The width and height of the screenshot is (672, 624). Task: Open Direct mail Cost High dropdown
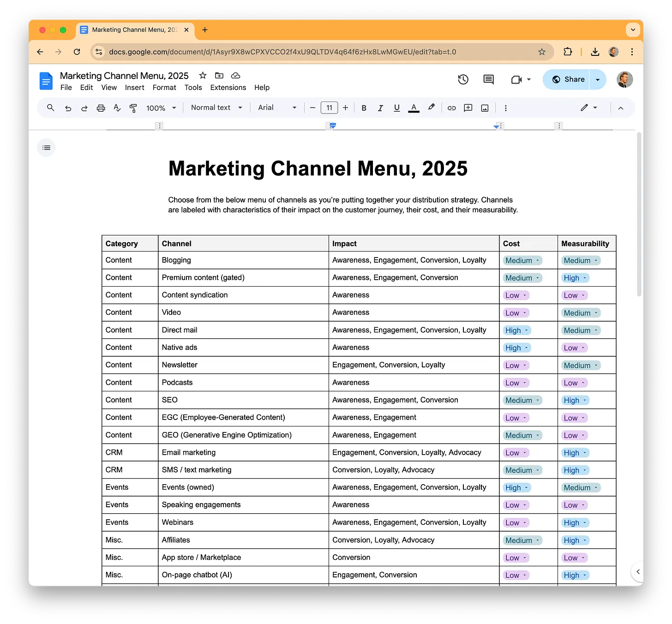(517, 330)
